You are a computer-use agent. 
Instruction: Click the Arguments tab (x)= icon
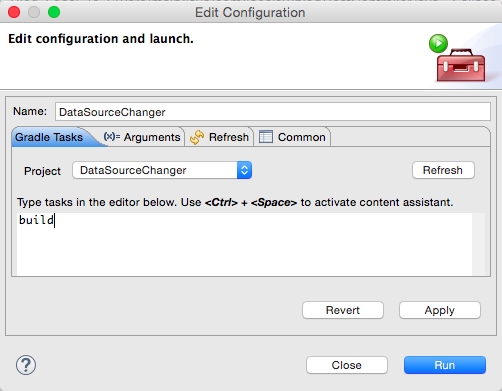point(112,136)
